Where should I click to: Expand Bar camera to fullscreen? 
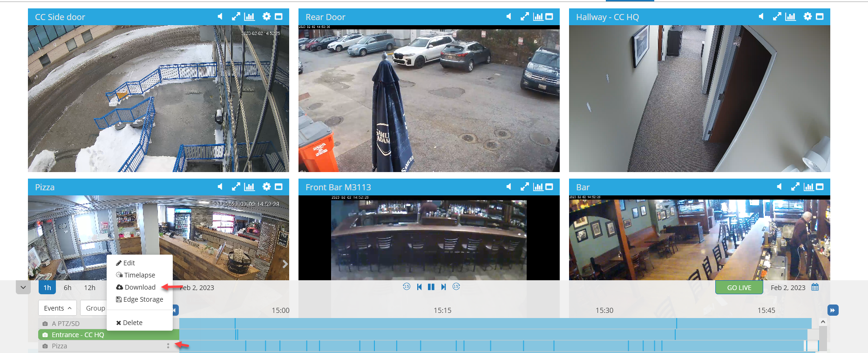click(x=795, y=187)
